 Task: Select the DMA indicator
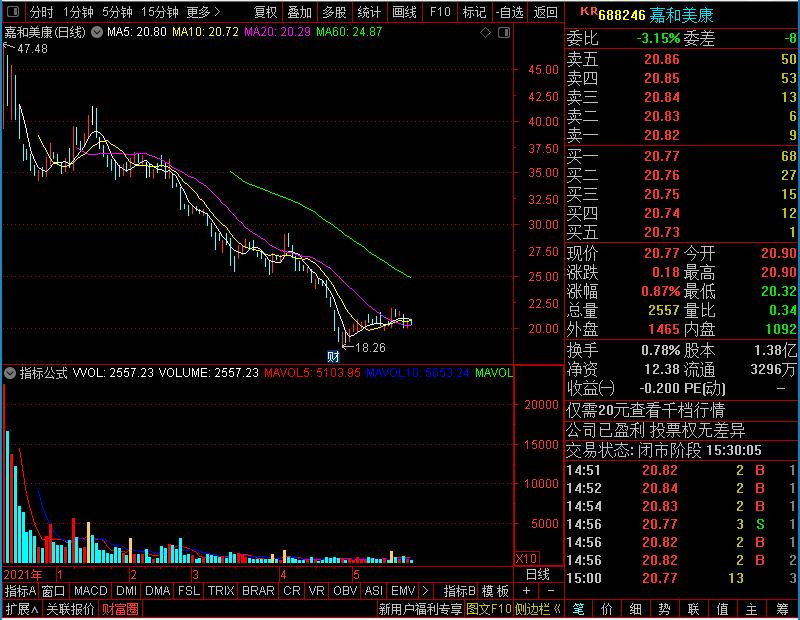click(157, 591)
